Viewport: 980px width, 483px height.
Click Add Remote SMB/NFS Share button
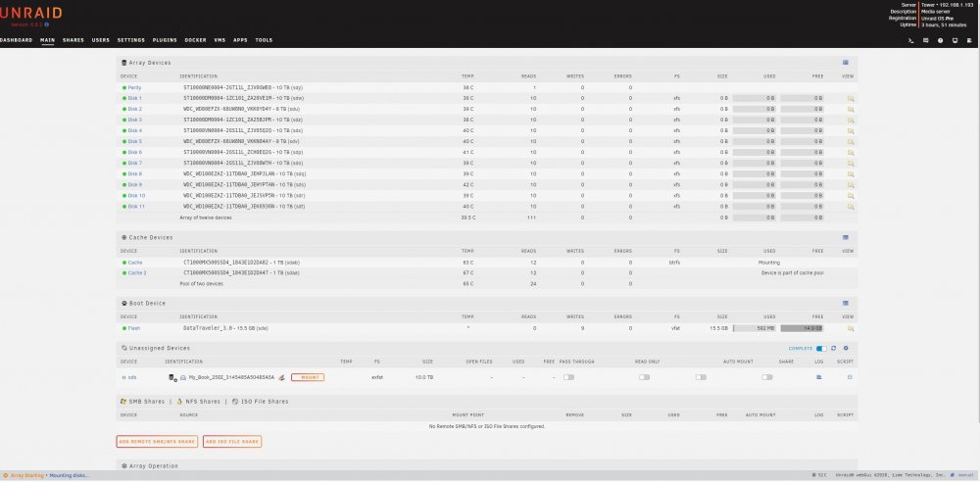pyautogui.click(x=157, y=442)
